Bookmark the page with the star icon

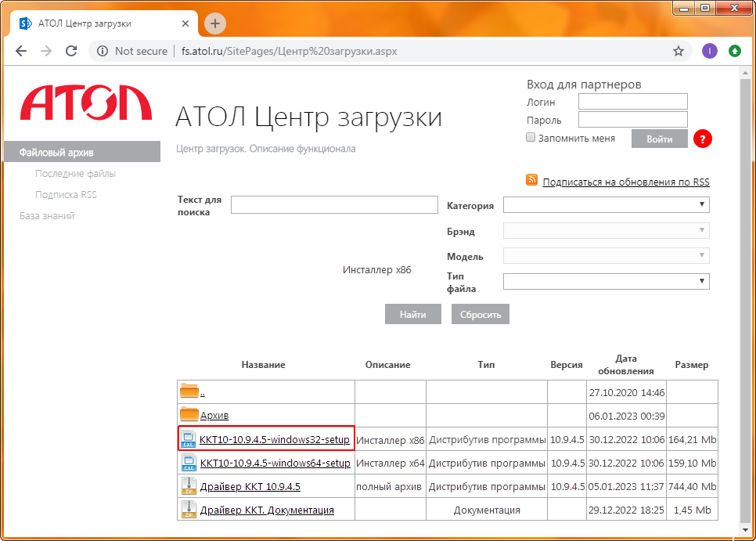tap(679, 51)
